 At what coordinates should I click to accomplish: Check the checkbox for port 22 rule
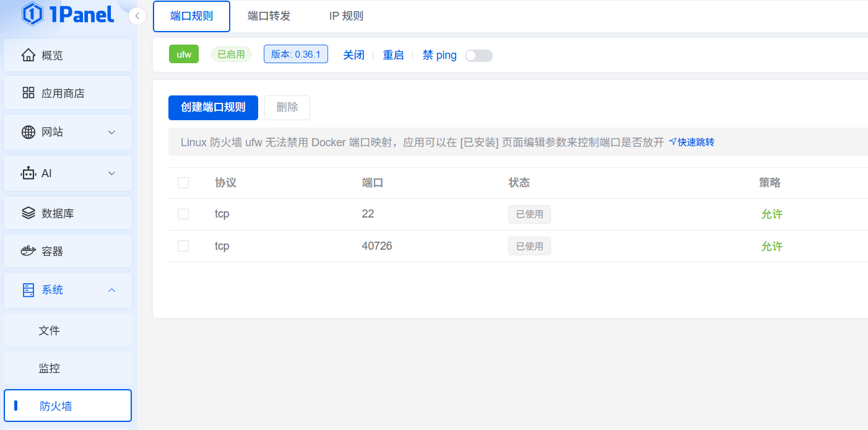(x=183, y=214)
